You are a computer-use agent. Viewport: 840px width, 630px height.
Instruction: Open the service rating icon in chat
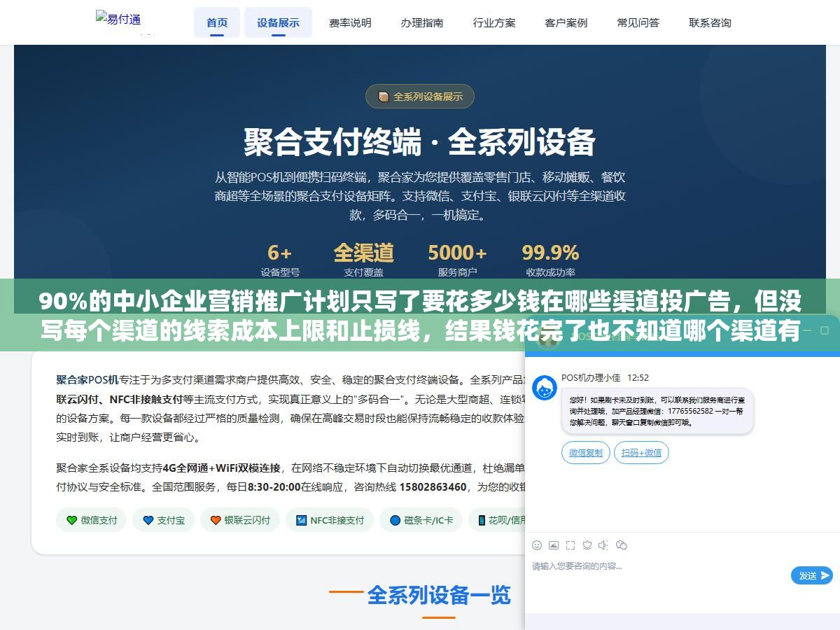587,545
